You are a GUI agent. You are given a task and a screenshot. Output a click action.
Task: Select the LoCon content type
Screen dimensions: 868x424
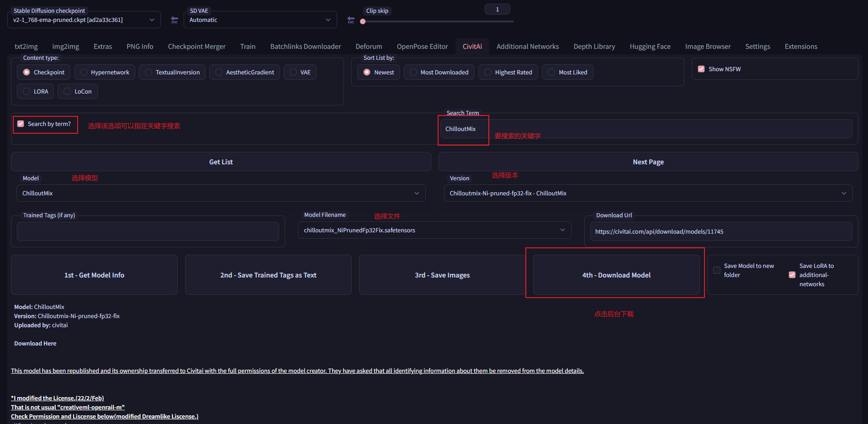[x=78, y=91]
